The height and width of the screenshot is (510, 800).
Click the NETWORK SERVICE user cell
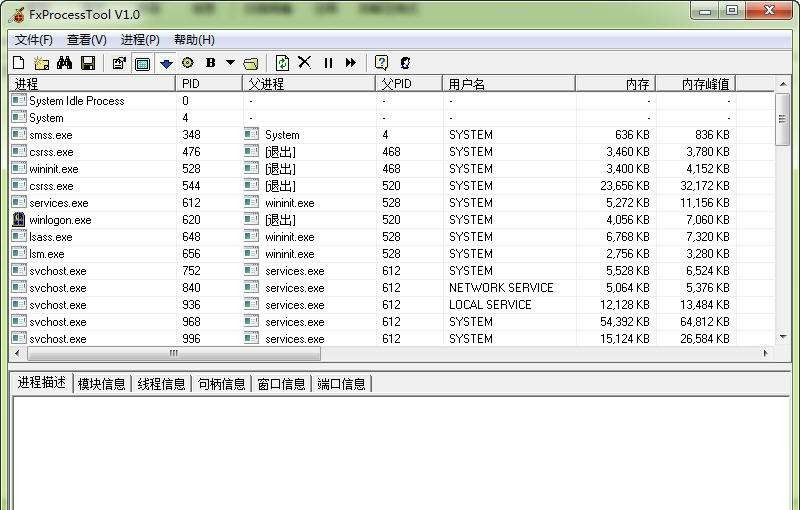pyautogui.click(x=501, y=288)
